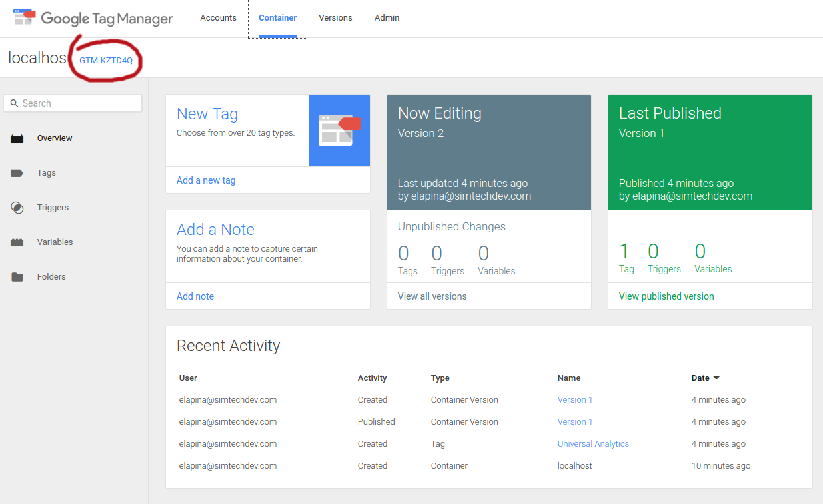Click the Published activity cell
Viewport: 823px width, 504px height.
tap(377, 422)
